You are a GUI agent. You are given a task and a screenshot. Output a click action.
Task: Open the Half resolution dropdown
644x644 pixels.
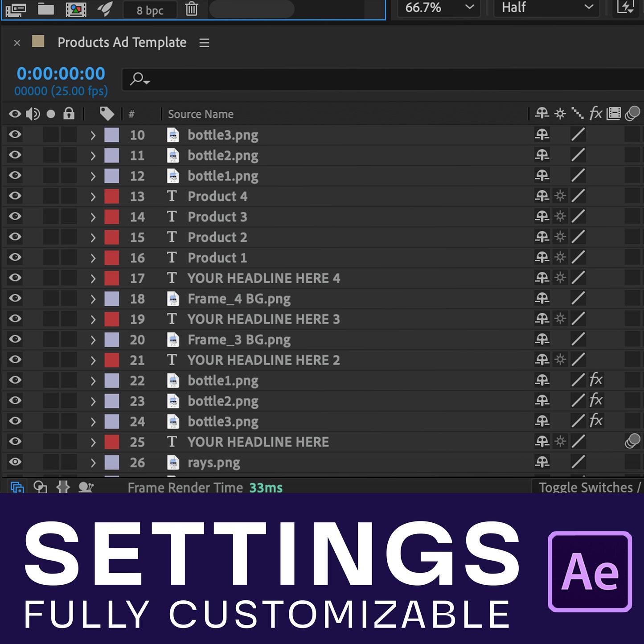[547, 8]
